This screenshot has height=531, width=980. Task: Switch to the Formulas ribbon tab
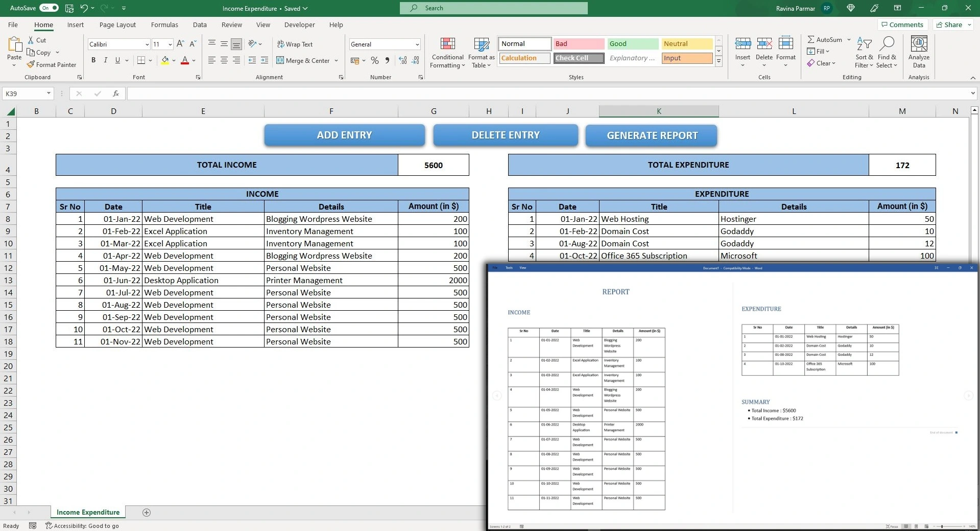164,25
